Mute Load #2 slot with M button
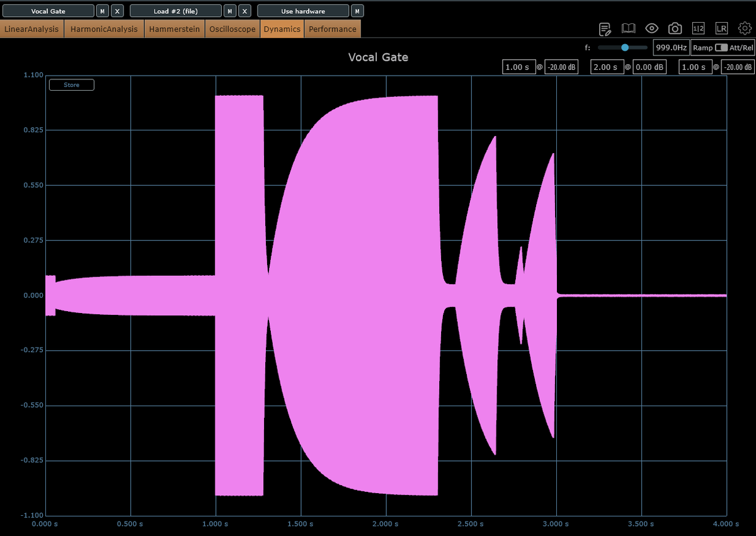This screenshot has width=756, height=536. click(231, 11)
